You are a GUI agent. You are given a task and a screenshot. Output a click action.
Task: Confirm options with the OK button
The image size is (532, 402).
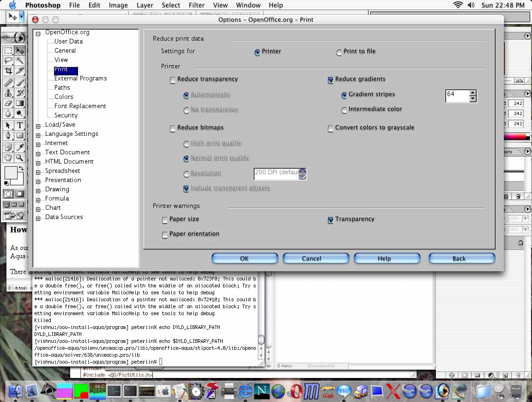245,258
